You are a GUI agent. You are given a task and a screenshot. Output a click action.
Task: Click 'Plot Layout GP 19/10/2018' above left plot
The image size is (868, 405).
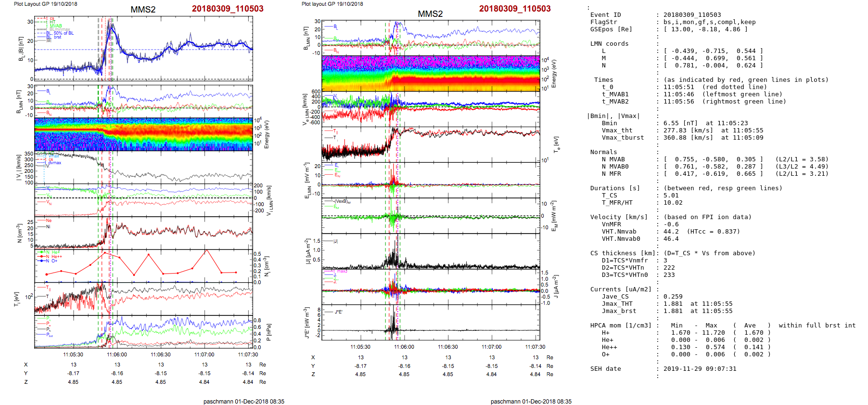[45, 4]
